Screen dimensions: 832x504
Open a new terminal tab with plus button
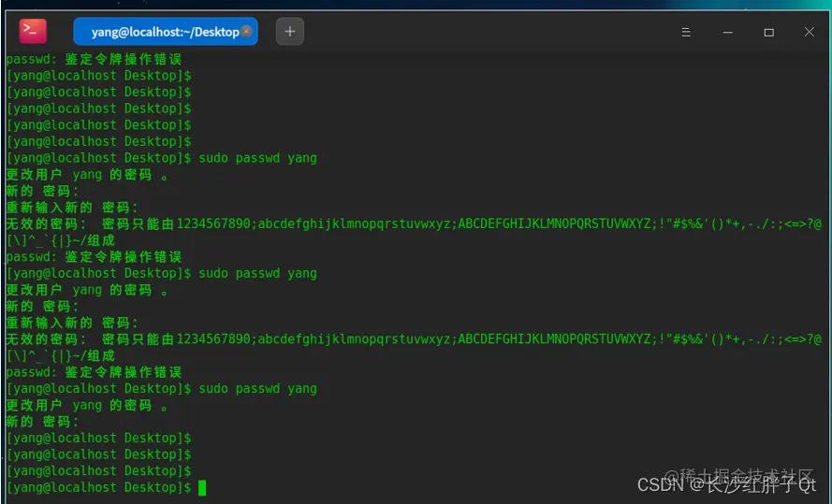[290, 31]
